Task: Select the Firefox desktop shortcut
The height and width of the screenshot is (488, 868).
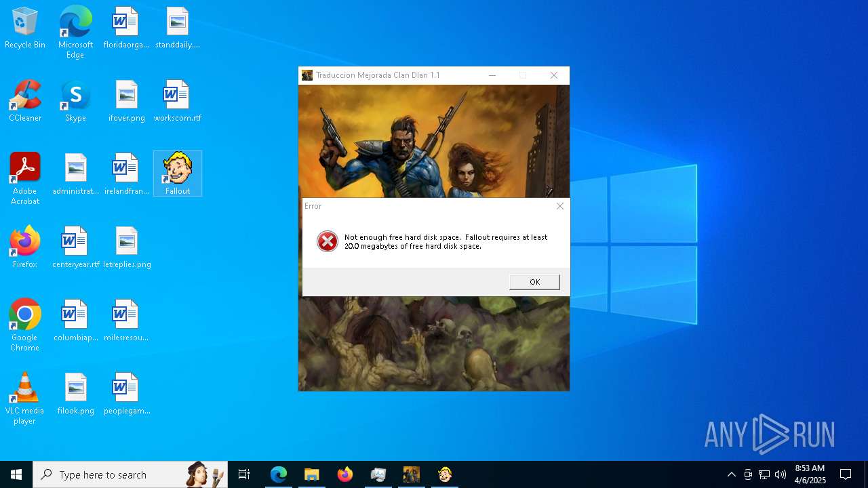Action: coord(25,247)
